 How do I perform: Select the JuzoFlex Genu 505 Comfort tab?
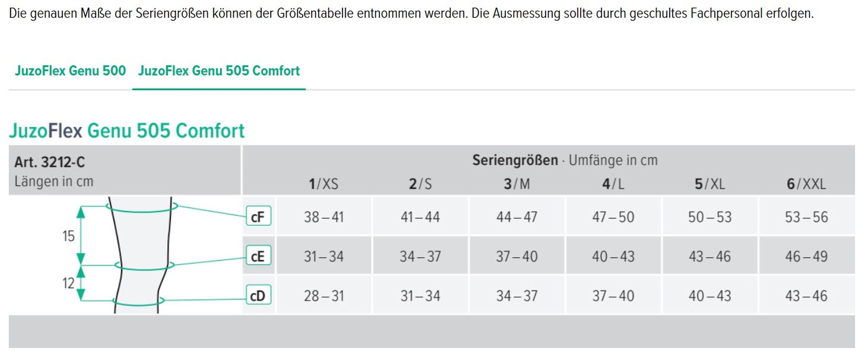point(219,71)
